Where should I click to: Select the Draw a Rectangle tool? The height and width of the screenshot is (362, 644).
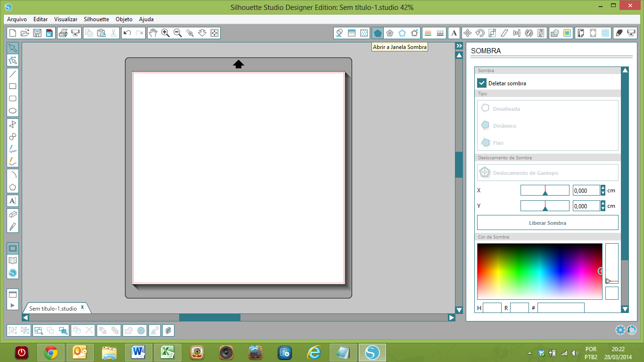pos(13,86)
